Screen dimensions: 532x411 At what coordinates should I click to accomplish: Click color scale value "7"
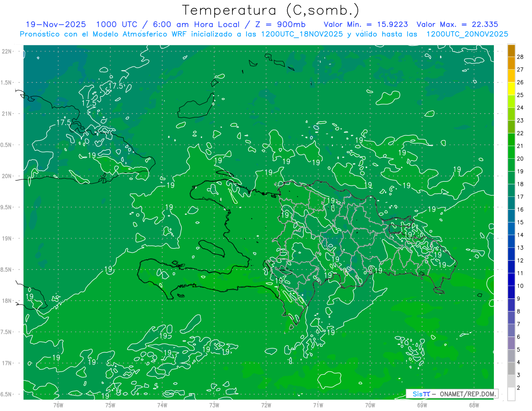pos(519,324)
